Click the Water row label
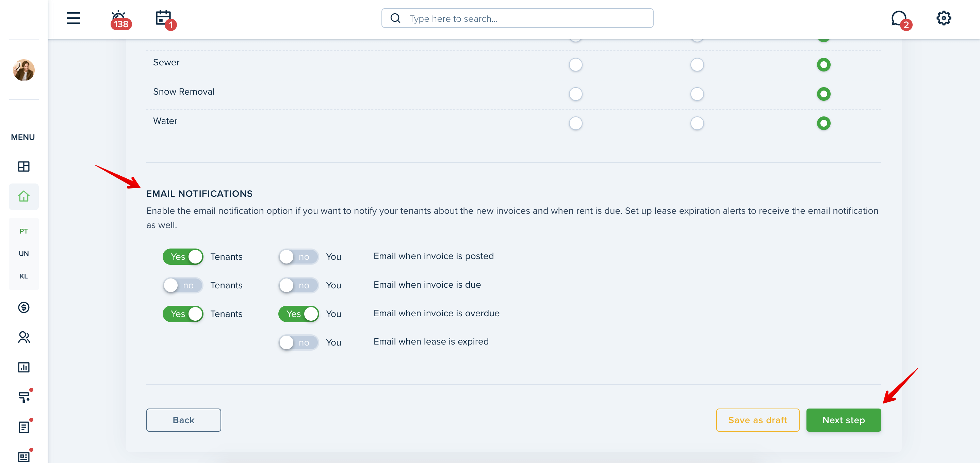Image resolution: width=980 pixels, height=463 pixels. pos(165,121)
